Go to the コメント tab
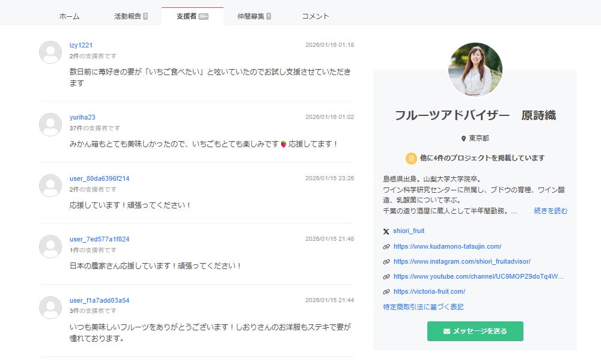Image resolution: width=601 pixels, height=364 pixels. 316,17
